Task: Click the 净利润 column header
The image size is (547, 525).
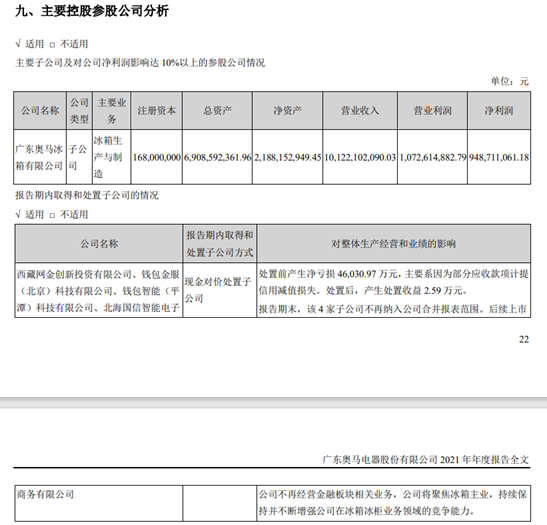Action: pos(499,111)
